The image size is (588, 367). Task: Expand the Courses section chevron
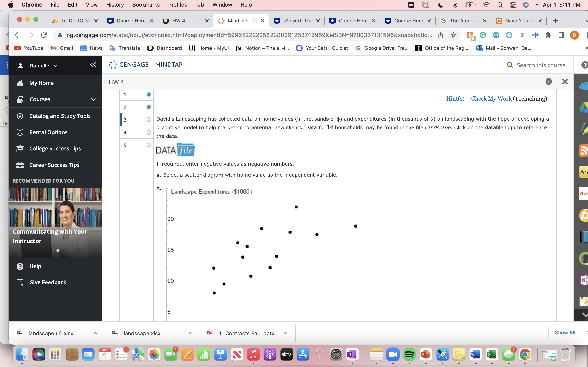pyautogui.click(x=93, y=99)
